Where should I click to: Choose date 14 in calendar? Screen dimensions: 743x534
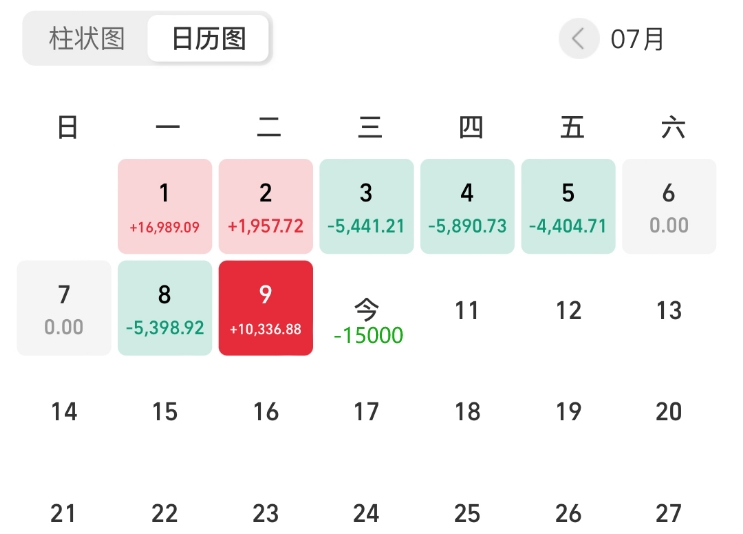tap(64, 411)
